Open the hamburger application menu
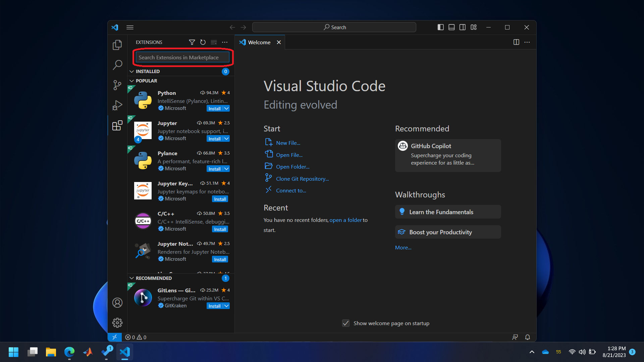Screen dimensions: 644x362 130,27
